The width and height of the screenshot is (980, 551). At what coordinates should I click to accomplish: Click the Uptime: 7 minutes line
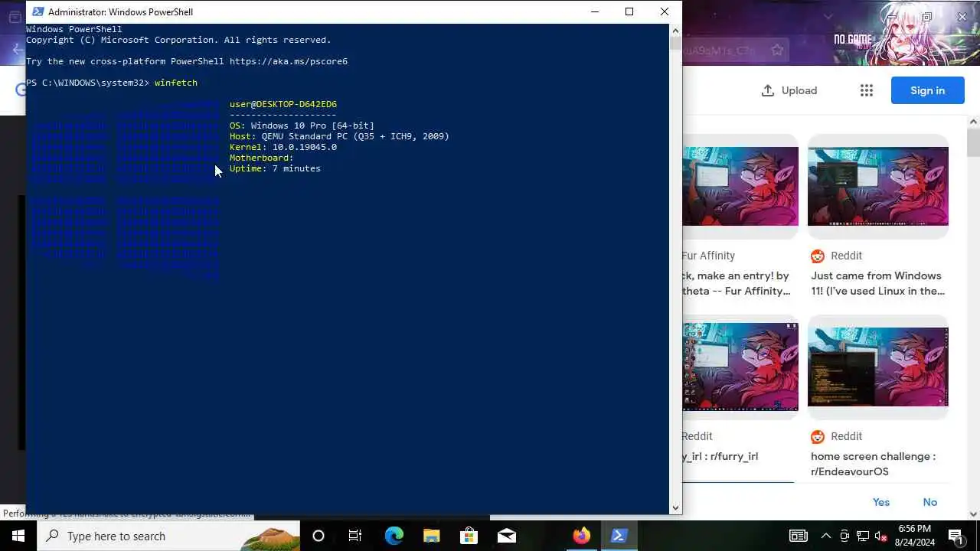275,168
